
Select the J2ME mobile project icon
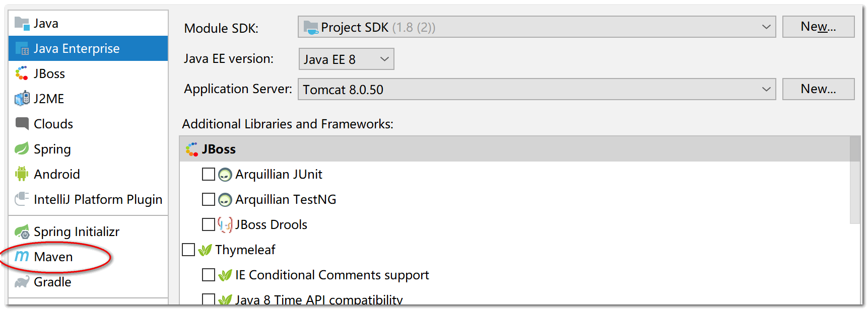coord(22,99)
